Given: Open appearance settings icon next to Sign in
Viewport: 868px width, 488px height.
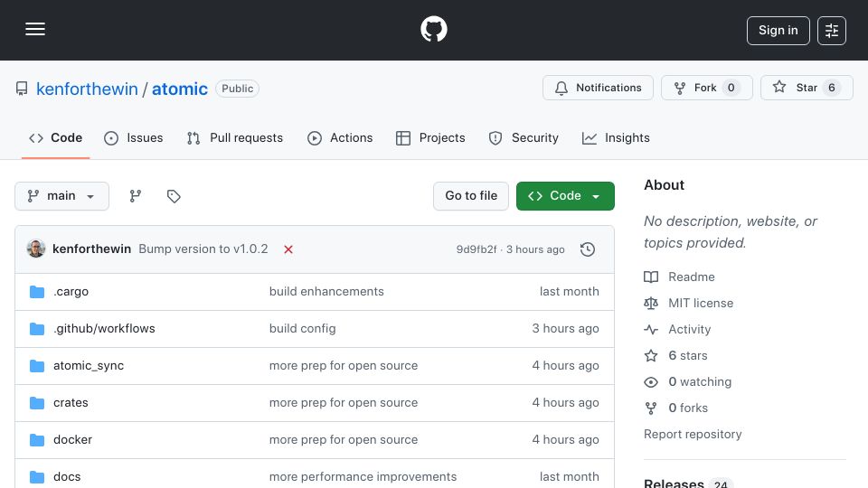Looking at the screenshot, I should pyautogui.click(x=832, y=31).
